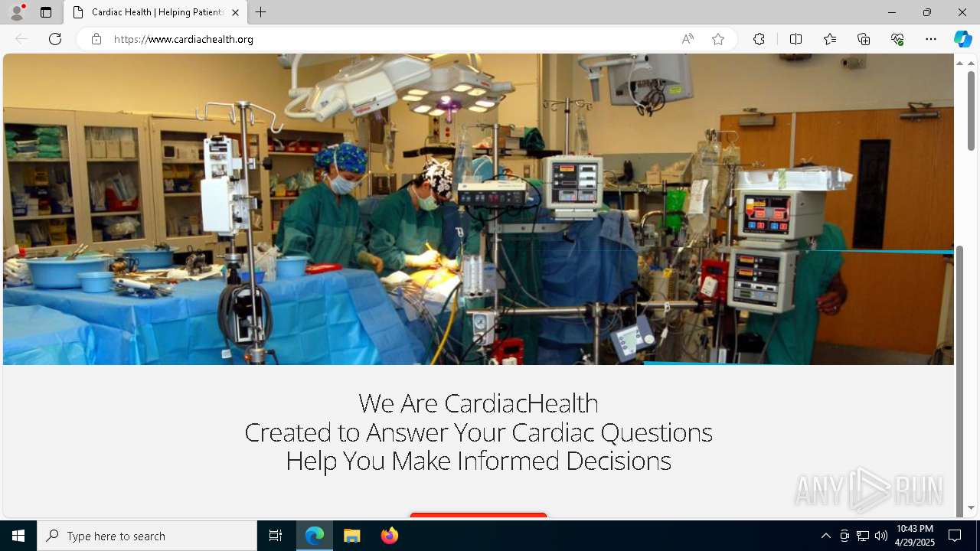Activate Read Aloud for this page
980x551 pixels.
click(688, 39)
